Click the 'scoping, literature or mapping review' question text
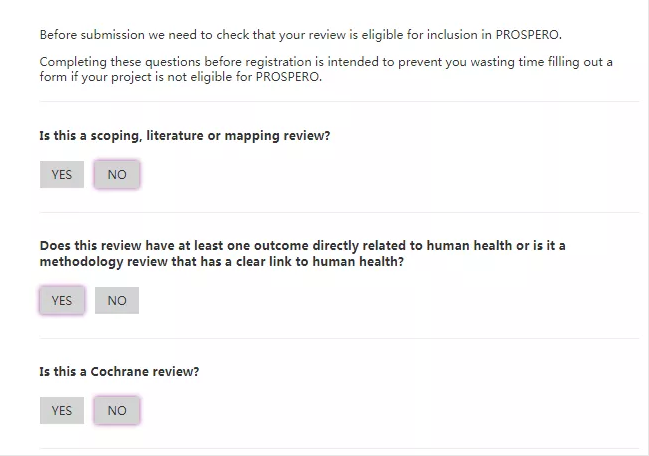 point(184,135)
